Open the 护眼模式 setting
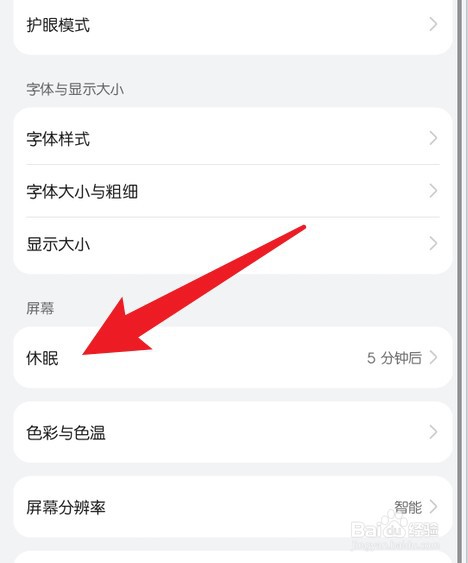This screenshot has height=563, width=468. coord(232,25)
